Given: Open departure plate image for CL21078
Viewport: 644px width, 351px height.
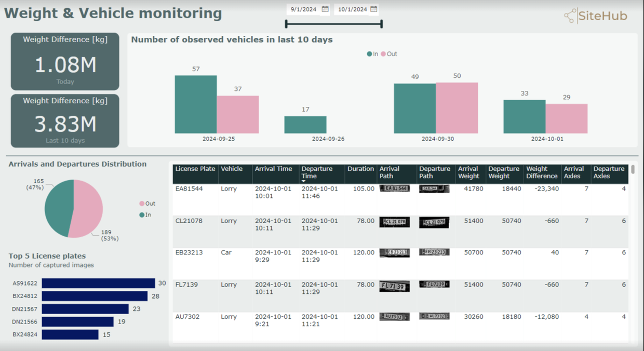Looking at the screenshot, I should point(434,222).
